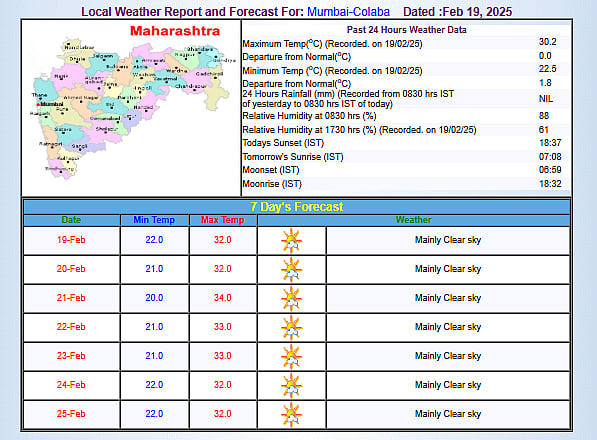
Task: Click min temp 22.0 for 24-Feb
Action: pos(154,385)
